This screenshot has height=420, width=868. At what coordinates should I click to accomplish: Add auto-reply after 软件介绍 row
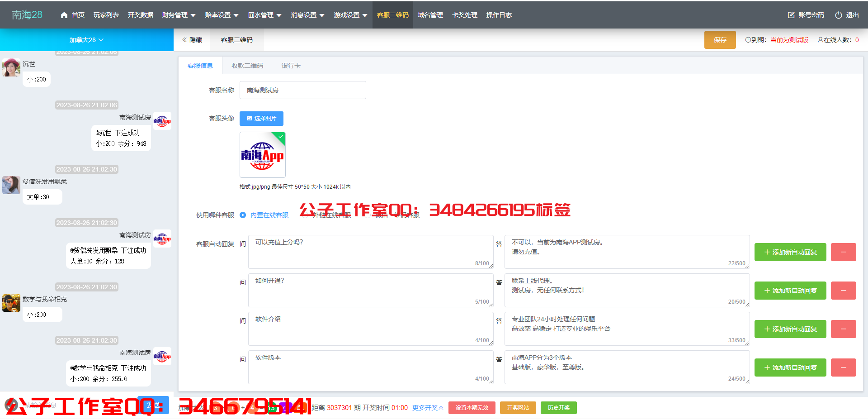(x=790, y=329)
